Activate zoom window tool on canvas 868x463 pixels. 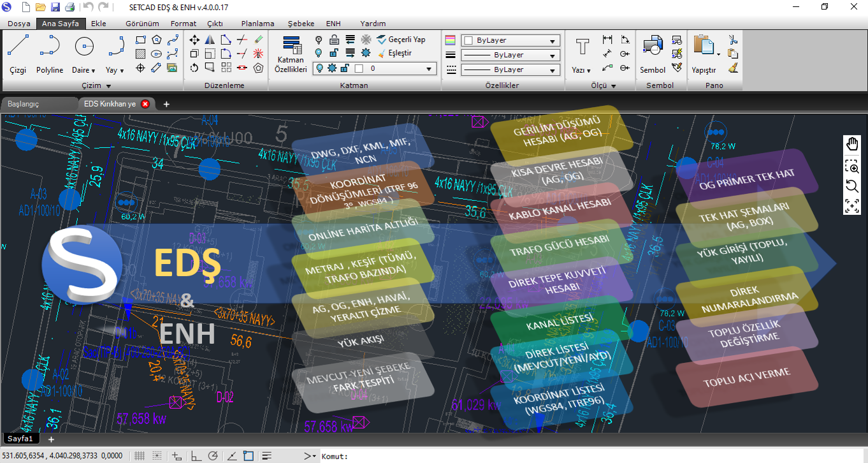[852, 166]
